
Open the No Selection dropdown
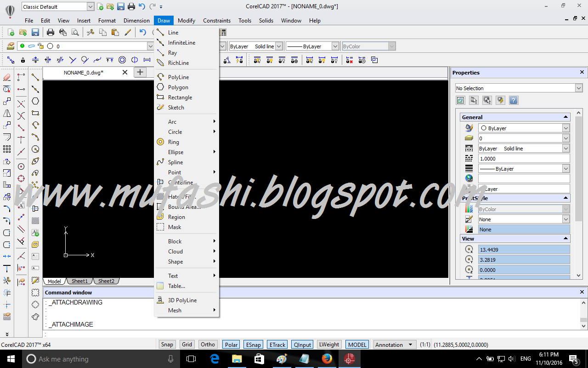click(x=579, y=88)
